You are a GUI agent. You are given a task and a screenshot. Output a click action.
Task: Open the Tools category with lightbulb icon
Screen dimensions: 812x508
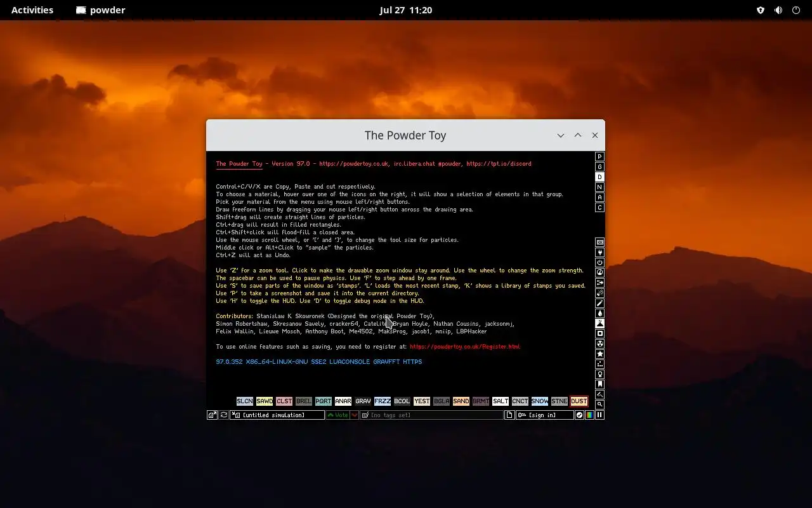point(599,374)
